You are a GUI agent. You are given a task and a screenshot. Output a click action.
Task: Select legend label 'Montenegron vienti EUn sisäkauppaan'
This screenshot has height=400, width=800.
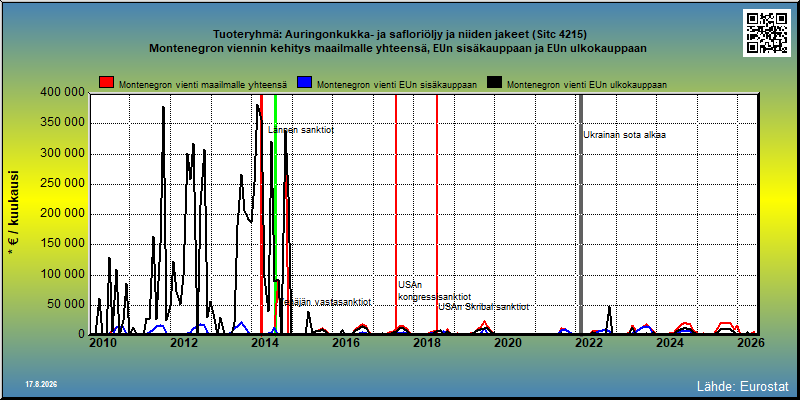[397, 85]
